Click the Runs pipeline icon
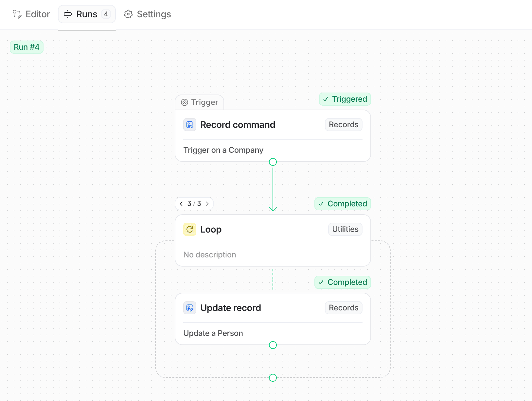Screen dimensions: 532x401 click(x=68, y=14)
